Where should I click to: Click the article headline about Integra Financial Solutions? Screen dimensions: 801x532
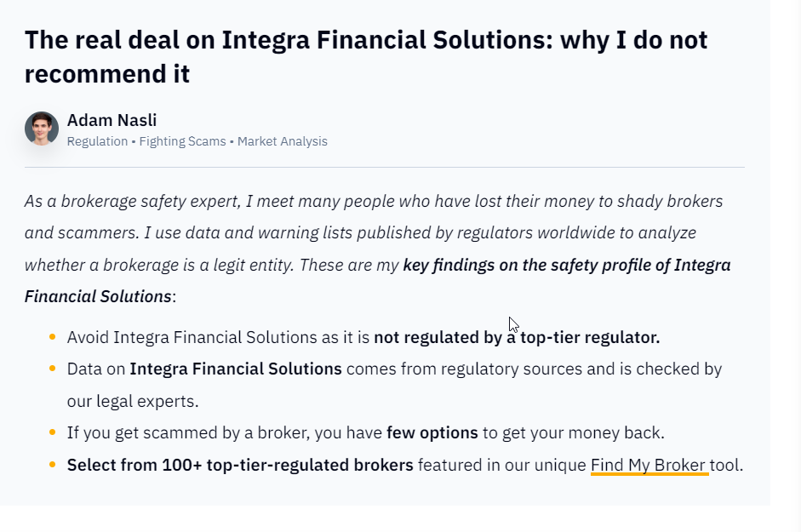(366, 57)
